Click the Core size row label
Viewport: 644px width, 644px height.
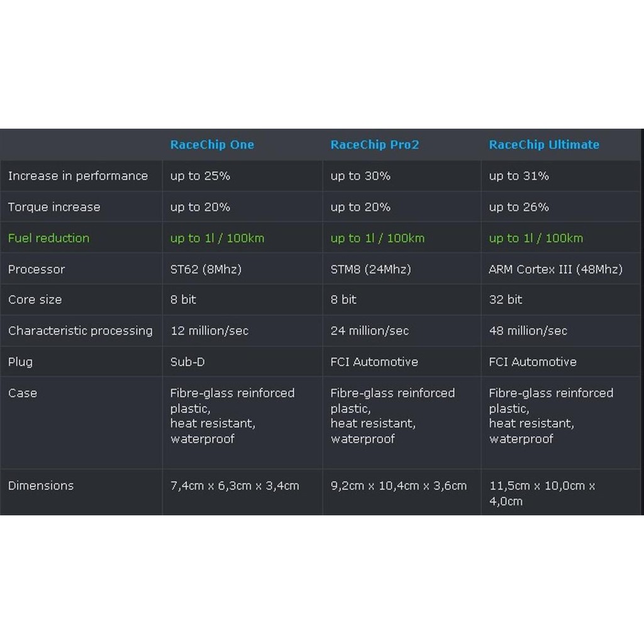(35, 300)
